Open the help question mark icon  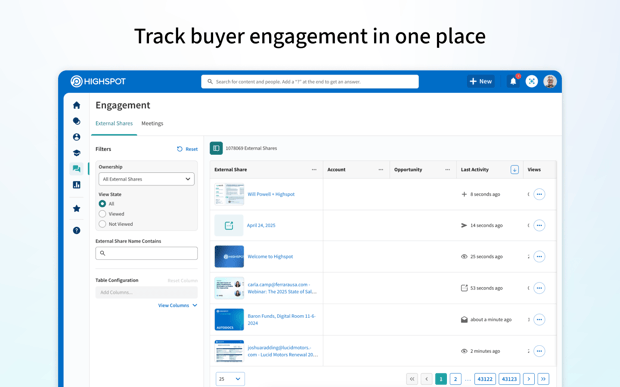[x=77, y=230]
